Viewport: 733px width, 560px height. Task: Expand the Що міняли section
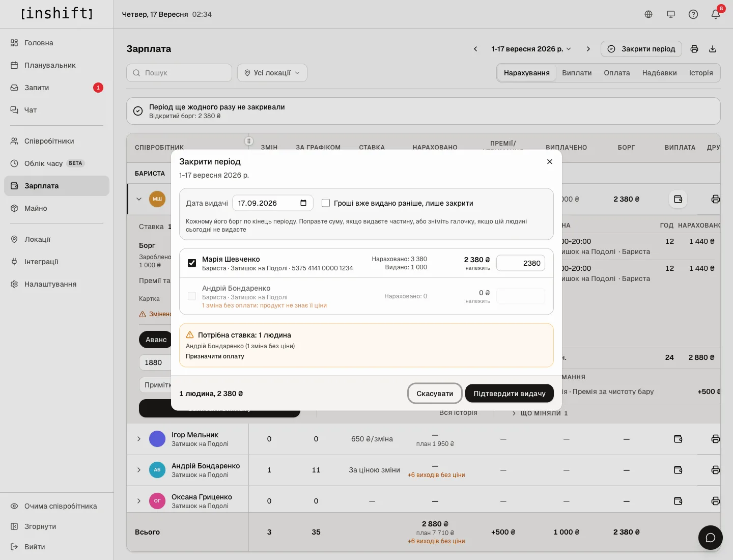tap(540, 413)
